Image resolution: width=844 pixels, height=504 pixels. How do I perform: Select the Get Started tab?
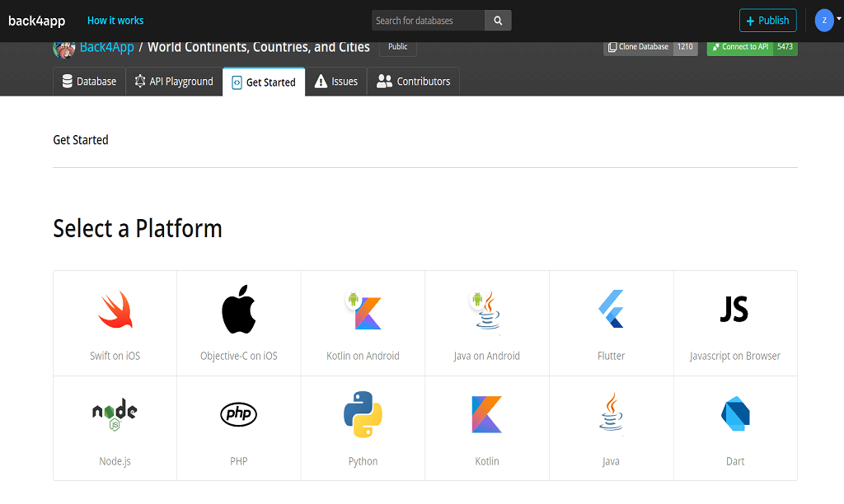point(264,82)
